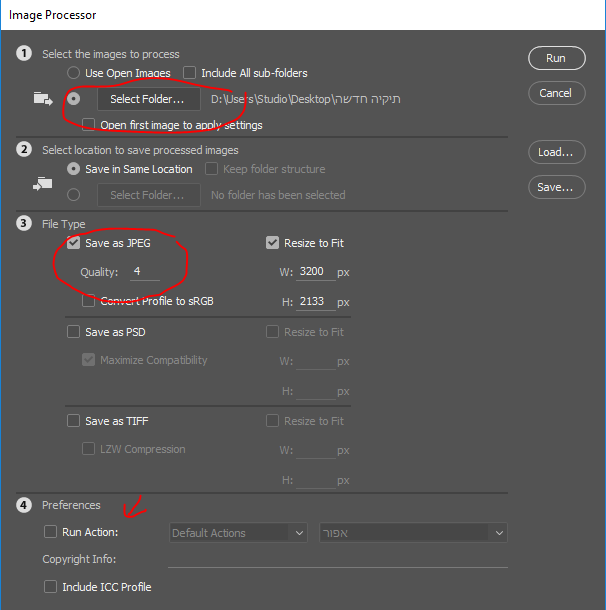Check Save as PSD option
Viewport: 606px width, 610px height.
tap(73, 332)
